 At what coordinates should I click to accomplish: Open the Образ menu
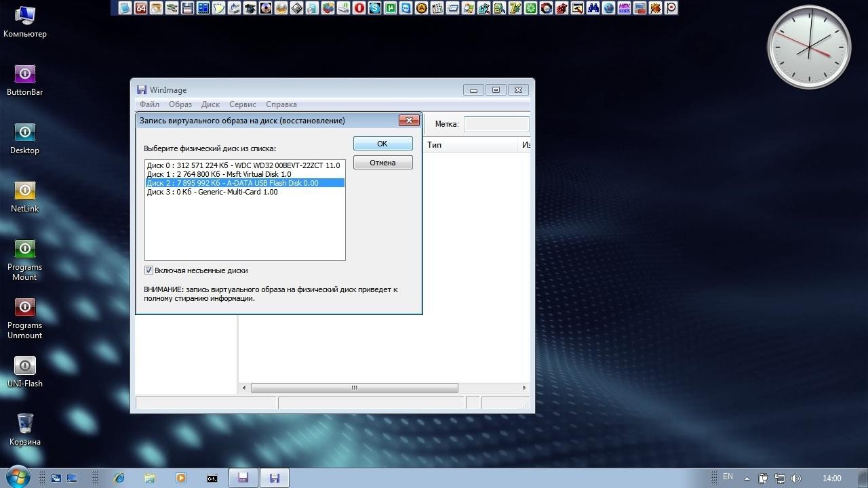[x=180, y=104]
